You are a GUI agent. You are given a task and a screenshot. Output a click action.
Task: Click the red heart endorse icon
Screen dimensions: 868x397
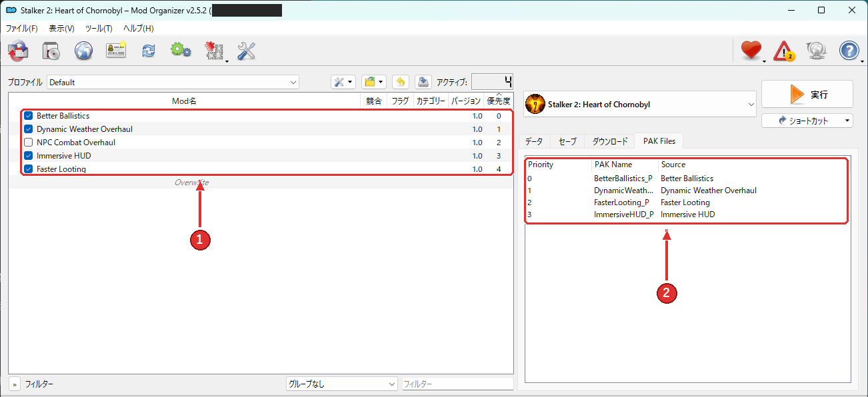point(751,51)
